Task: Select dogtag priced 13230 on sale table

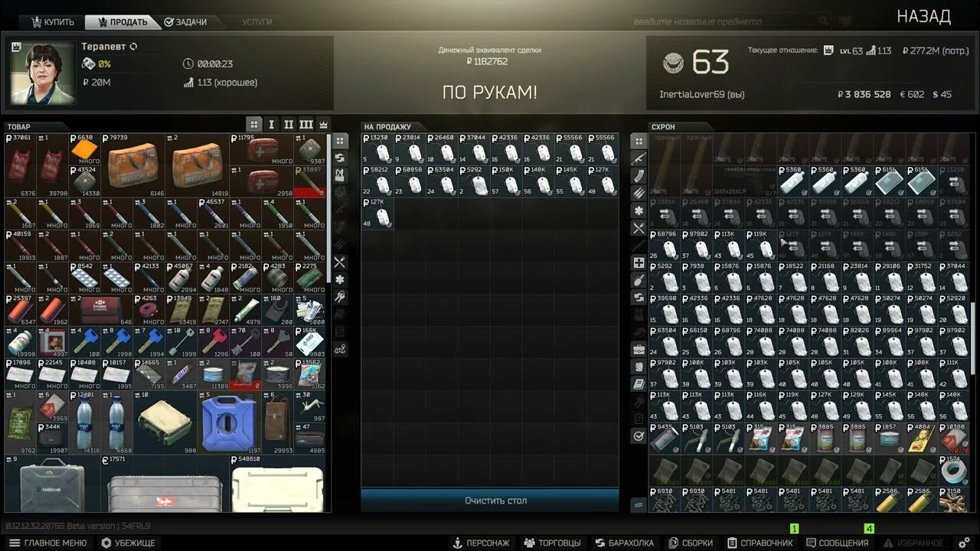Action: 377,149
